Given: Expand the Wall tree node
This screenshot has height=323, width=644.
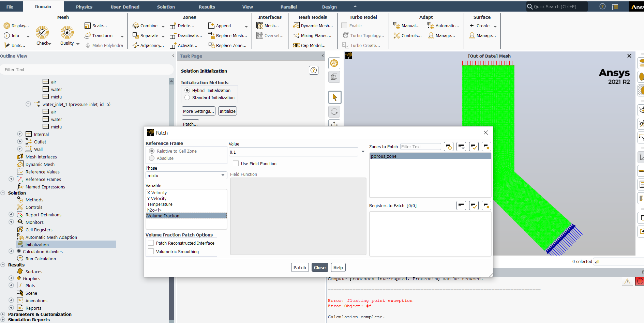Looking at the screenshot, I should (x=20, y=149).
